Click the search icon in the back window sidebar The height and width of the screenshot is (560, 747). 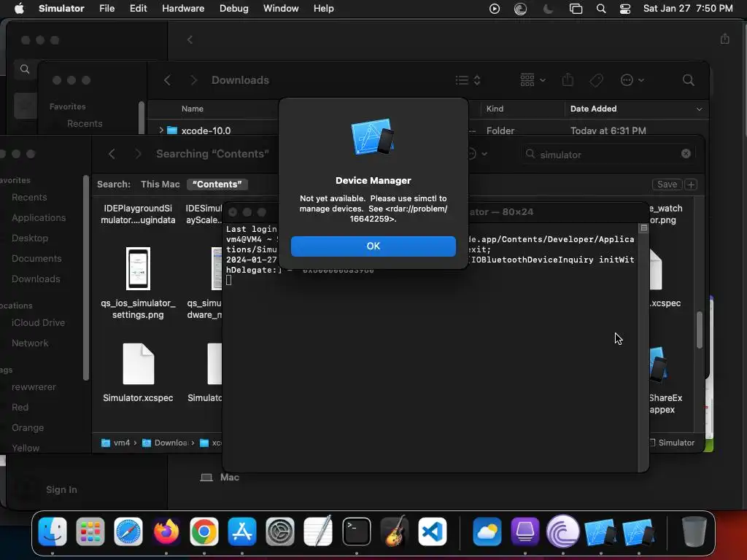click(25, 69)
